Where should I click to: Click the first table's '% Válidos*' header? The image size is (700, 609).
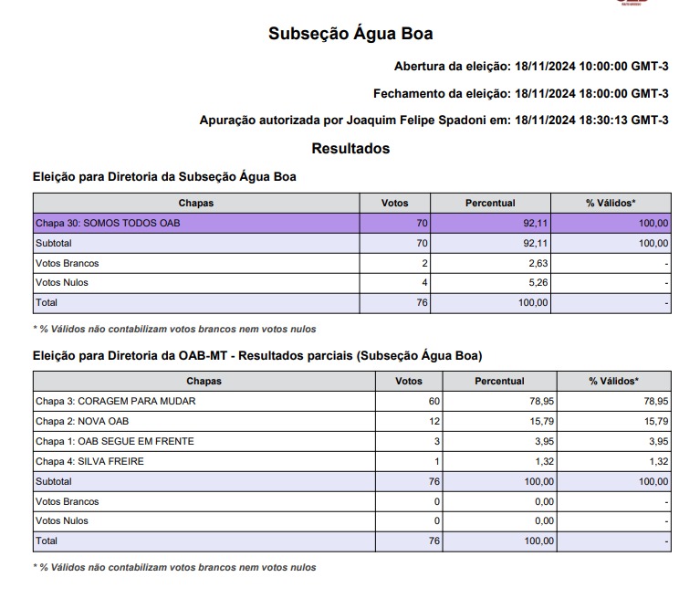pos(611,203)
